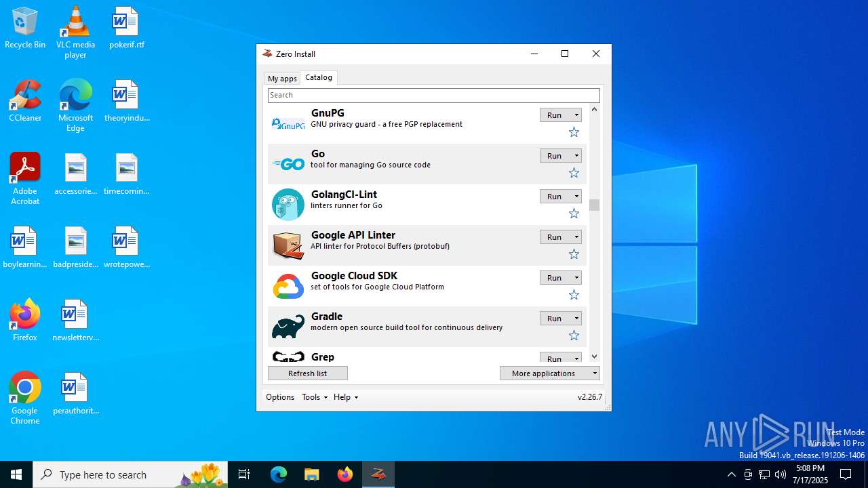Image resolution: width=868 pixels, height=488 pixels.
Task: Select the Catalog tab
Action: (x=319, y=77)
